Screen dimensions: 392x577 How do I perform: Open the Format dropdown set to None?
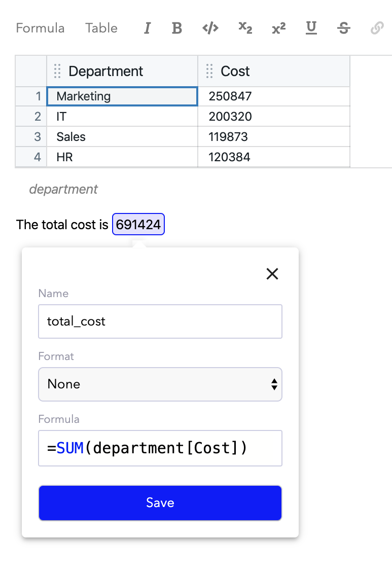click(160, 384)
